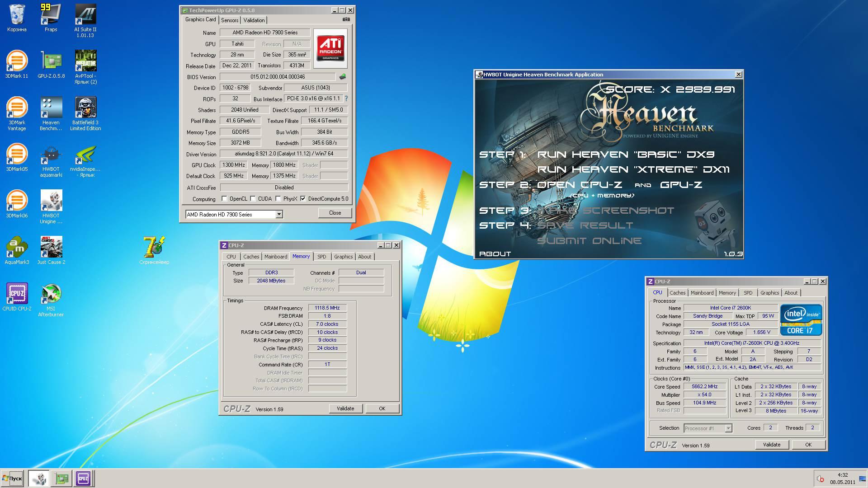
Task: Open the Скринсейвер desktop icon
Action: (x=154, y=251)
